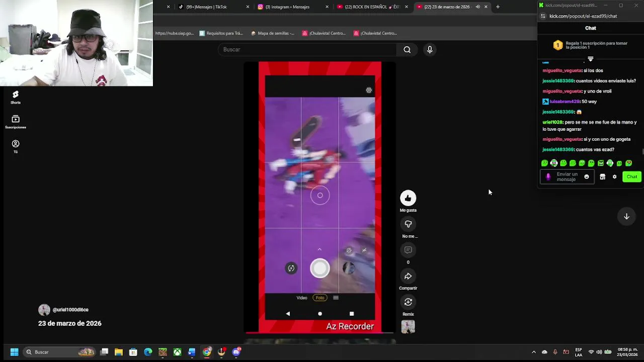Click the taskbar Buscar search box
The image size is (644, 362).
point(59,352)
